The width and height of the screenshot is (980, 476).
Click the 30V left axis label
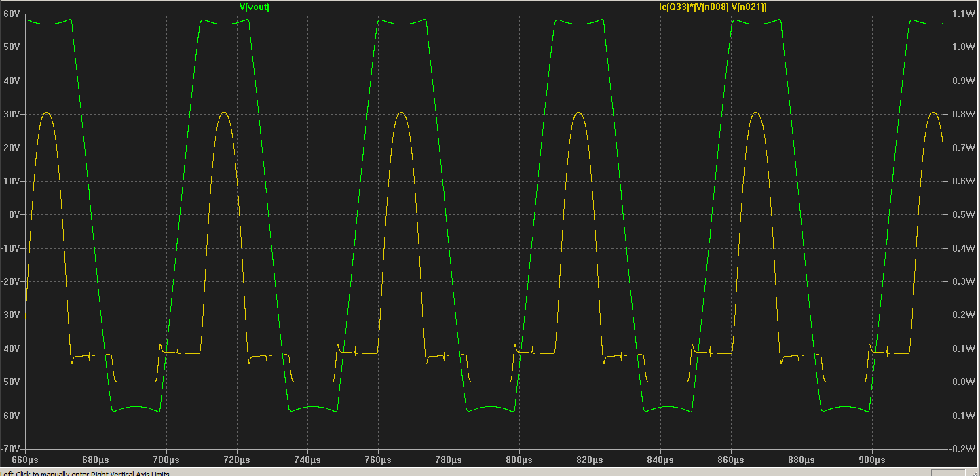[14, 114]
